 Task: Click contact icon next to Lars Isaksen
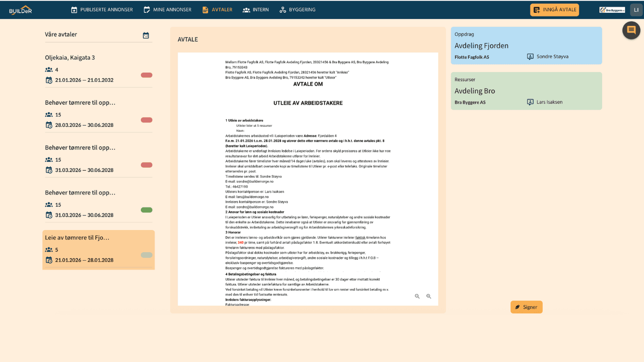coord(530,102)
